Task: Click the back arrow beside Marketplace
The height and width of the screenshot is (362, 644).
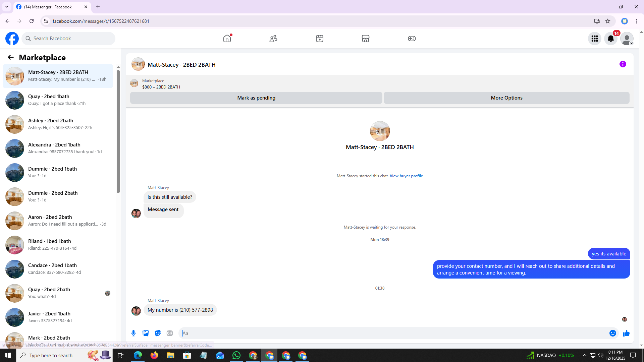Action: coord(11,58)
